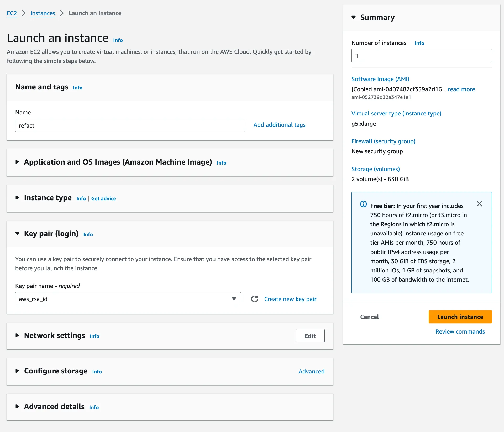504x432 pixels.
Task: Expand the Network settings section
Action: [x=17, y=335]
